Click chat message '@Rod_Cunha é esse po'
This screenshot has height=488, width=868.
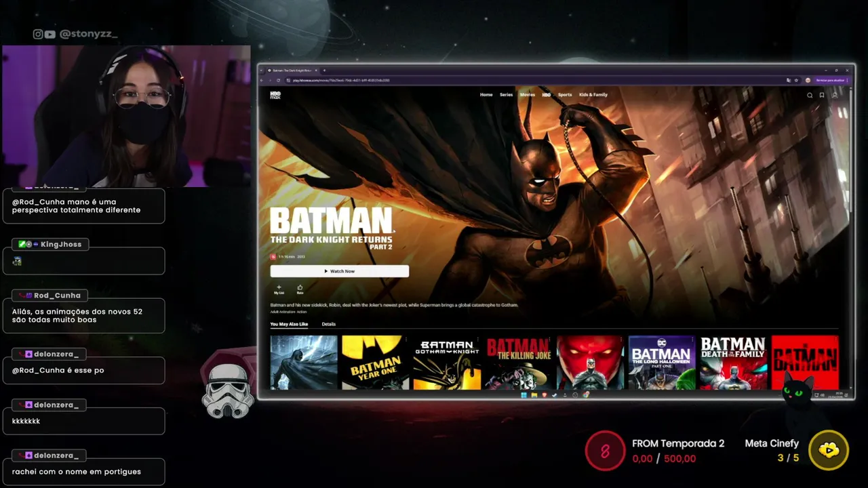pos(58,371)
